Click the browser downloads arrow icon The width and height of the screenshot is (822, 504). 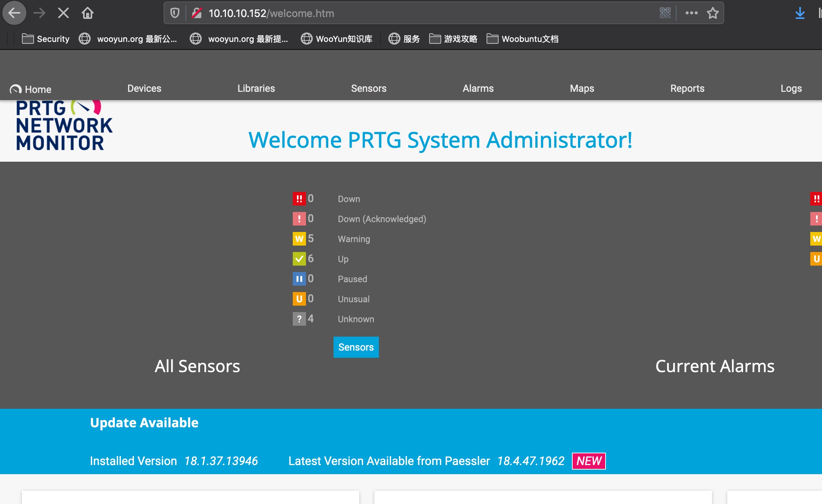(800, 14)
